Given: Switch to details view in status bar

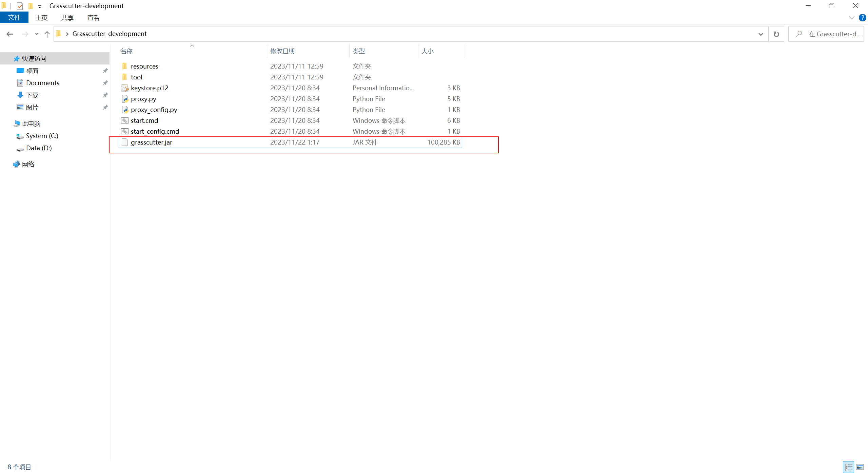Looking at the screenshot, I should (x=849, y=467).
